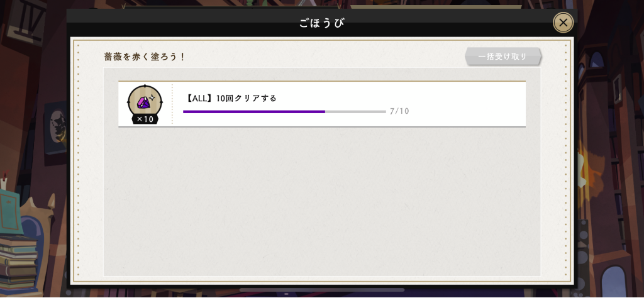Tap the teal book with the candle
This screenshot has width=644, height=298.
point(11,209)
